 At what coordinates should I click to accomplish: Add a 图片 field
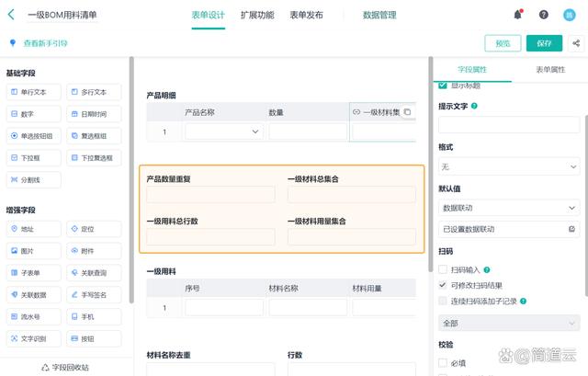coord(33,251)
